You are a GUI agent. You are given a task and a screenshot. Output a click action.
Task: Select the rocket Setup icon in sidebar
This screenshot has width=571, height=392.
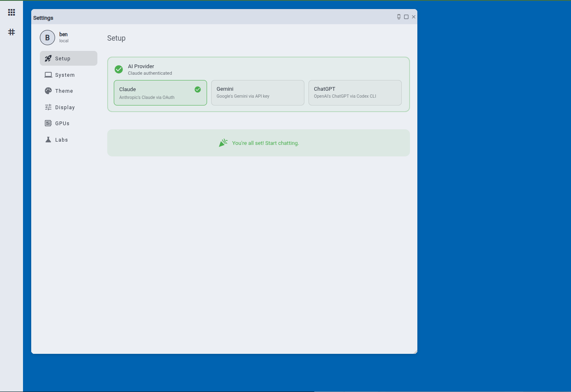tap(48, 58)
